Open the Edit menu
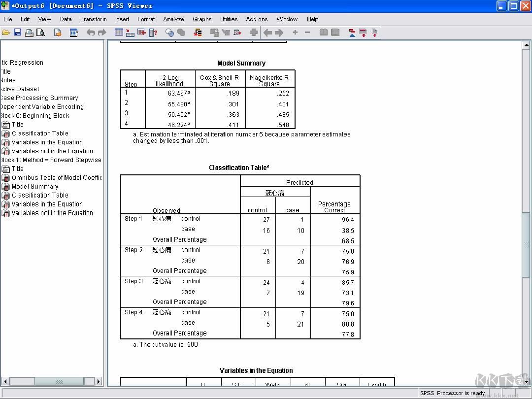This screenshot has width=532, height=399. click(25, 19)
